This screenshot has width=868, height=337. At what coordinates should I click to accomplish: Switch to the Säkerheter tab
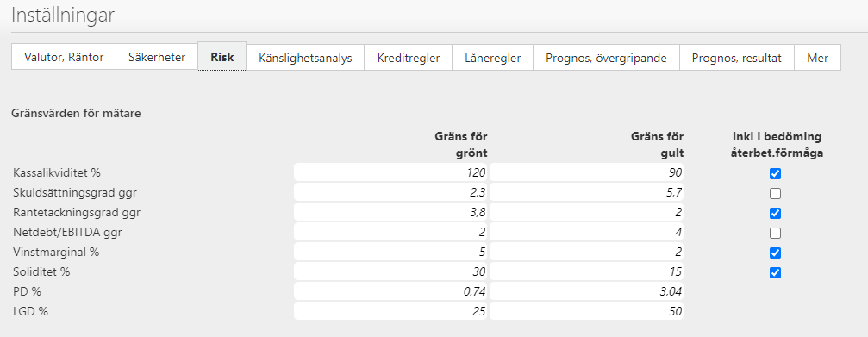click(x=157, y=58)
